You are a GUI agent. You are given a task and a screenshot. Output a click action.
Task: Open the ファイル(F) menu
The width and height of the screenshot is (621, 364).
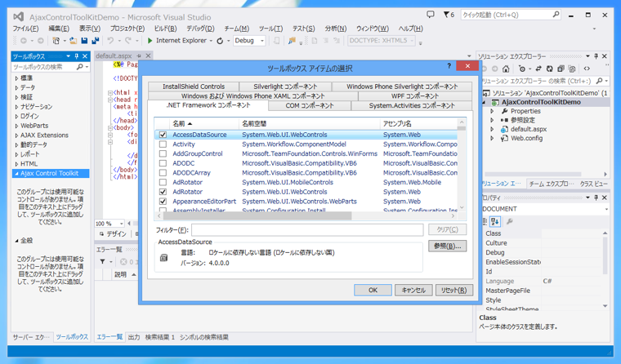(x=26, y=29)
